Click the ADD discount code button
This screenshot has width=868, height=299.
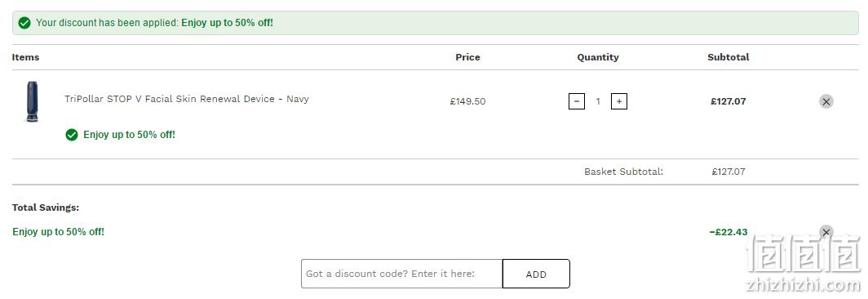[x=536, y=274]
